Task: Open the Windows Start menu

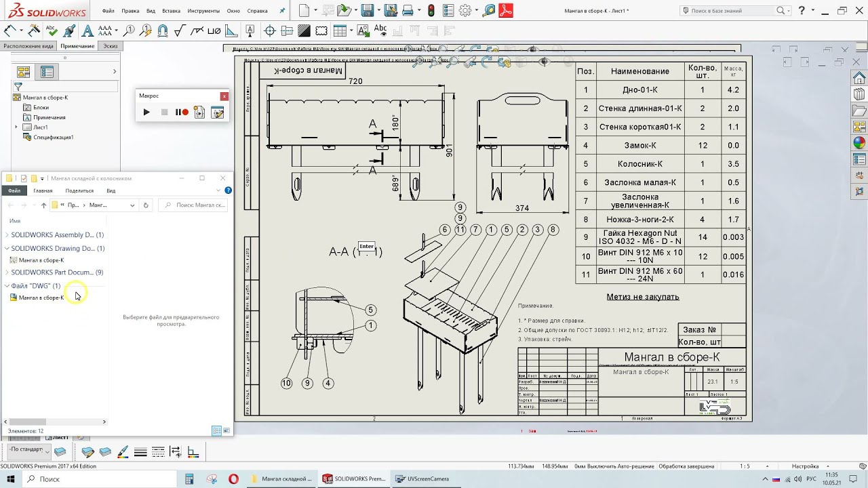Action: pyautogui.click(x=10, y=479)
